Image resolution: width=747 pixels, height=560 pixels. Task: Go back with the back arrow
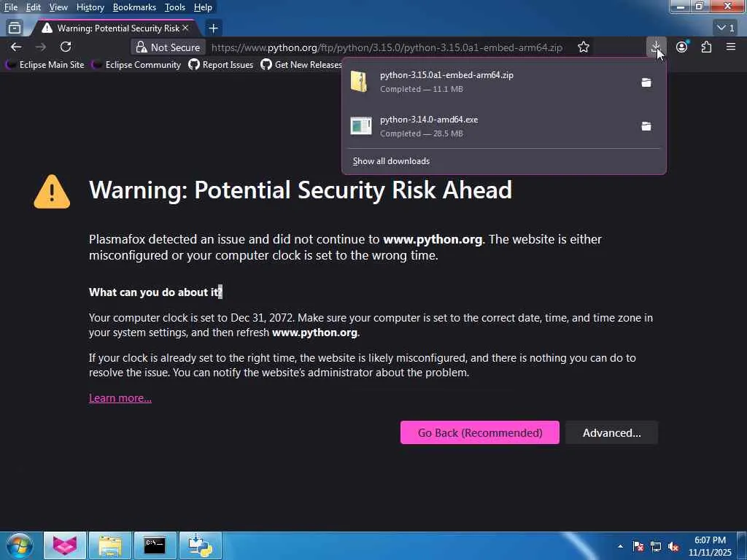tap(16, 47)
